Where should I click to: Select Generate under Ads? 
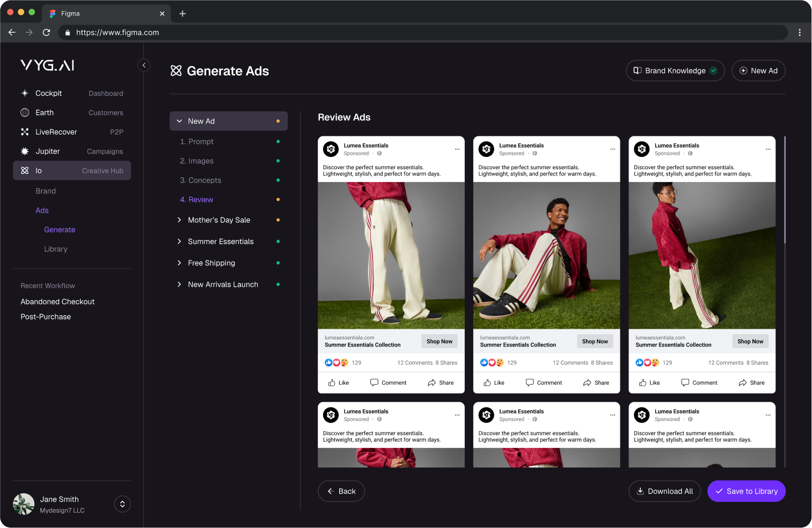pyautogui.click(x=60, y=229)
